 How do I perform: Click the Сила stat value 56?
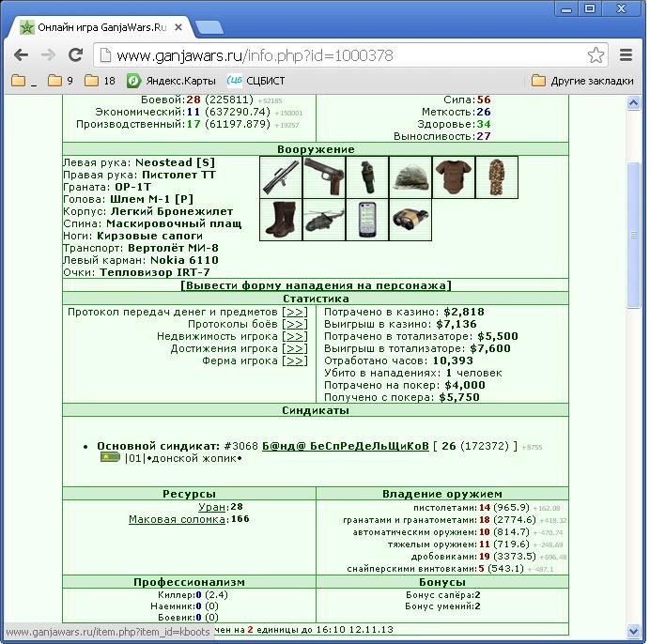click(484, 100)
